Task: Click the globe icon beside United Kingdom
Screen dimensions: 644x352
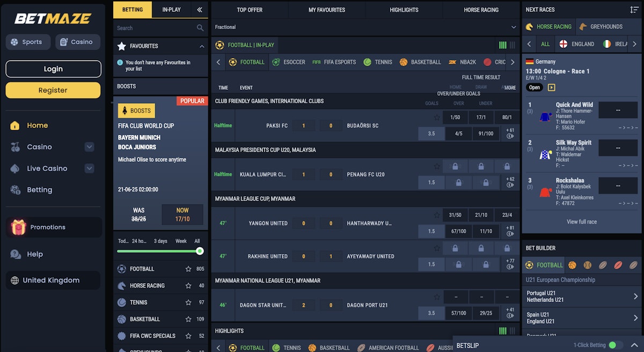Action: (14, 280)
